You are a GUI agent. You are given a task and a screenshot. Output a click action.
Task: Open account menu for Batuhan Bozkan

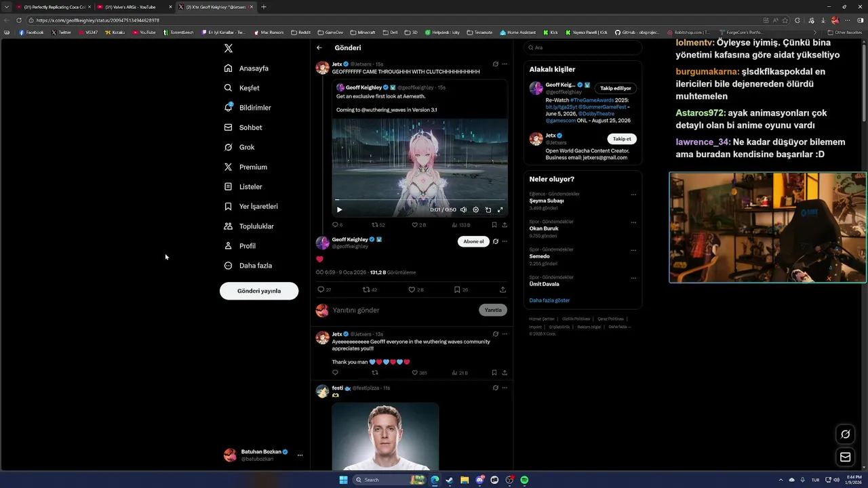264,455
